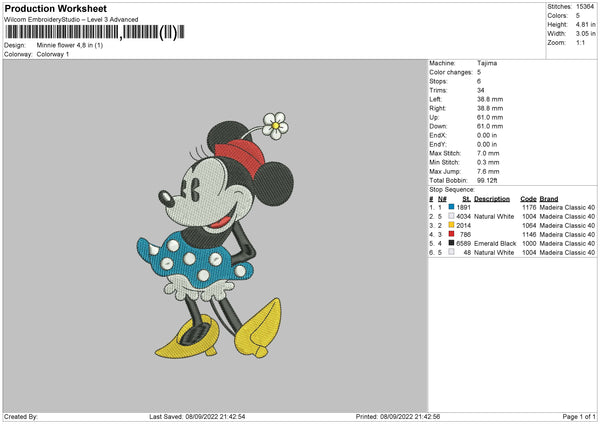This screenshot has height=424, width=600.
Task: Click the Code column header
Action: pyautogui.click(x=529, y=198)
